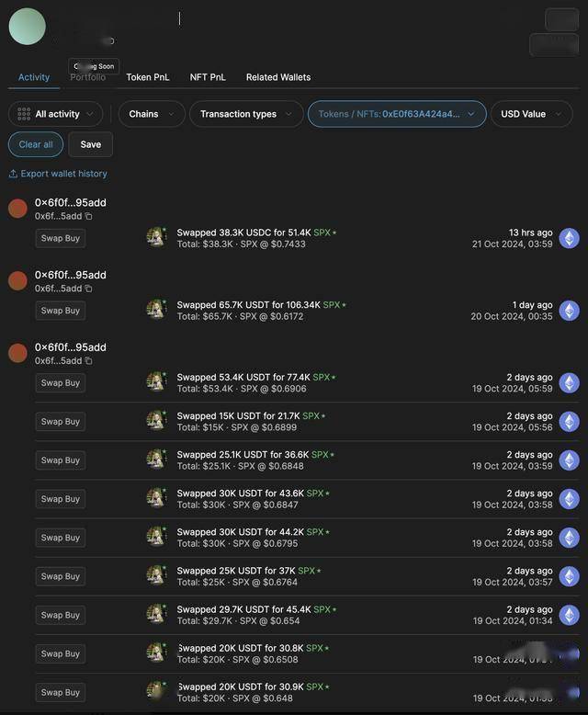Open the Transaction types dropdown

(246, 114)
